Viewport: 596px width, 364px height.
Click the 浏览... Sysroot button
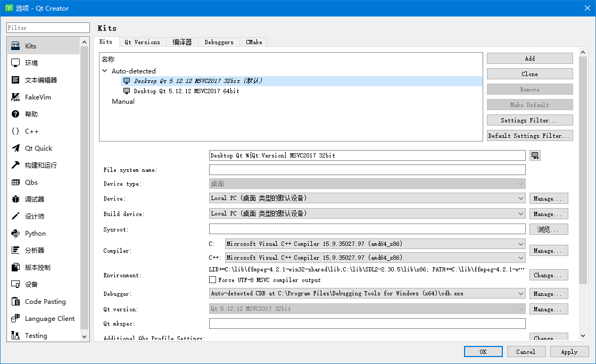pyautogui.click(x=549, y=229)
